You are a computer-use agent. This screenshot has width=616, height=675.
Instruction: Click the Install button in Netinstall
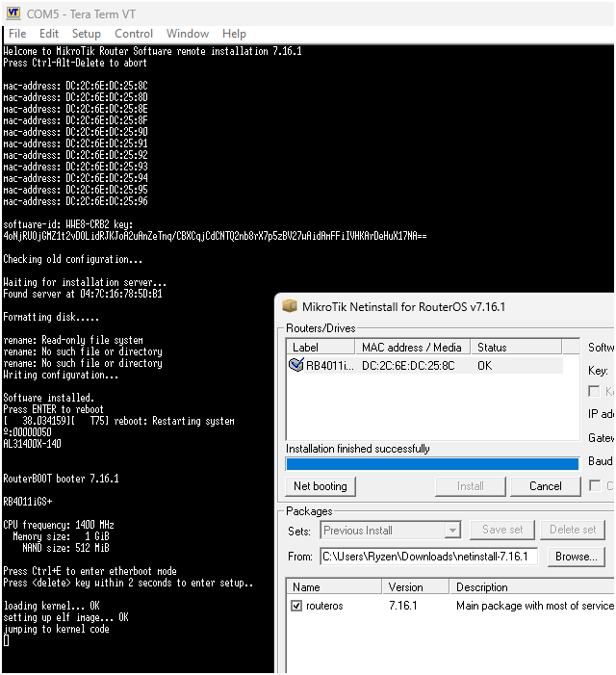tap(470, 486)
